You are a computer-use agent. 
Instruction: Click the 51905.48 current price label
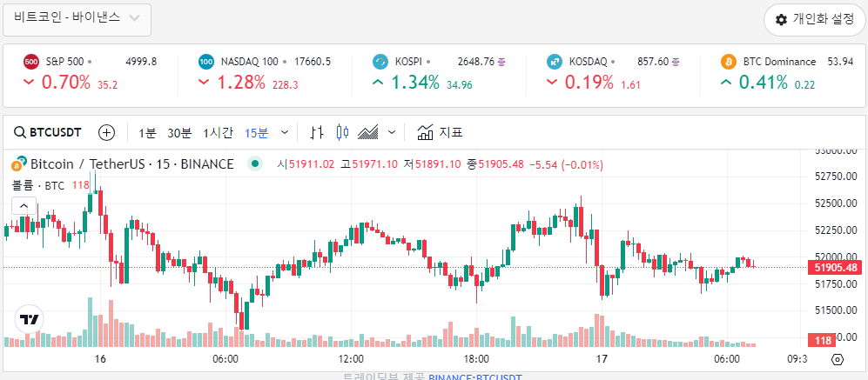pos(836,268)
